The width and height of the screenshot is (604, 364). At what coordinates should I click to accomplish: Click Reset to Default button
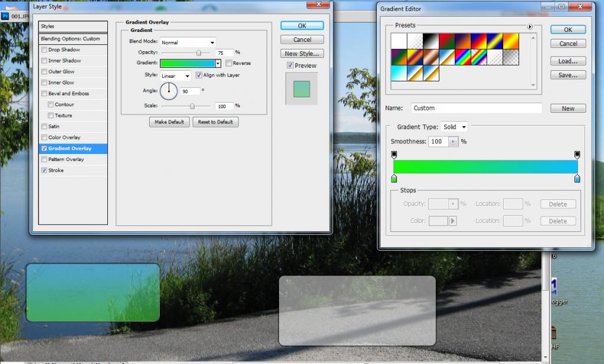pyautogui.click(x=215, y=122)
